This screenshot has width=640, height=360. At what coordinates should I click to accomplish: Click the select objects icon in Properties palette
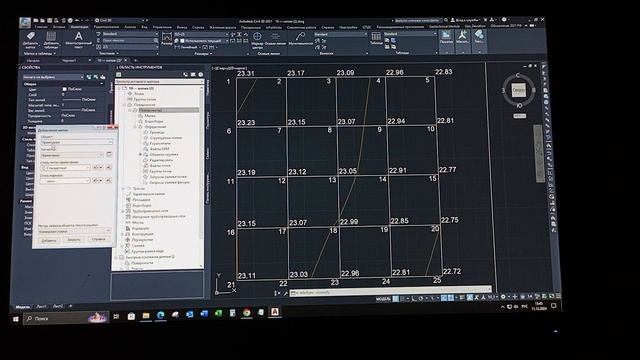pyautogui.click(x=96, y=77)
